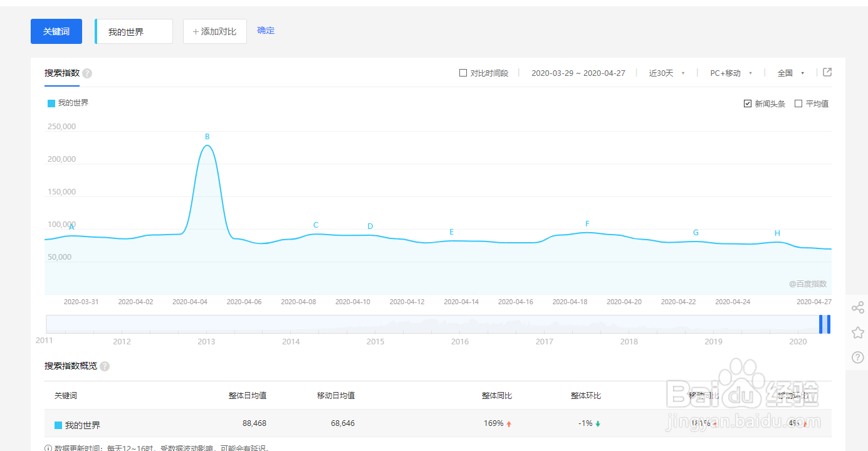The image size is (868, 451).
Task: Open the date range 2020-03-29 ~ 2020-04-27 picker
Action: 578,73
